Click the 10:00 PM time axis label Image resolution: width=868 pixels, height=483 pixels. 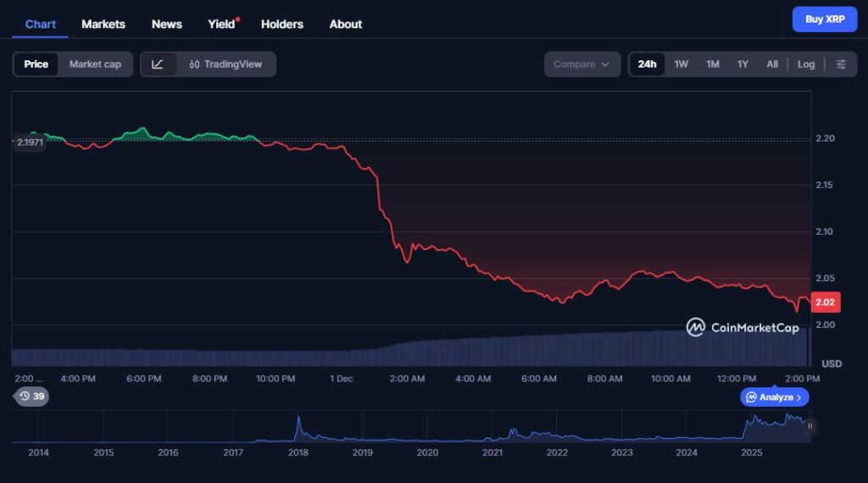[275, 379]
